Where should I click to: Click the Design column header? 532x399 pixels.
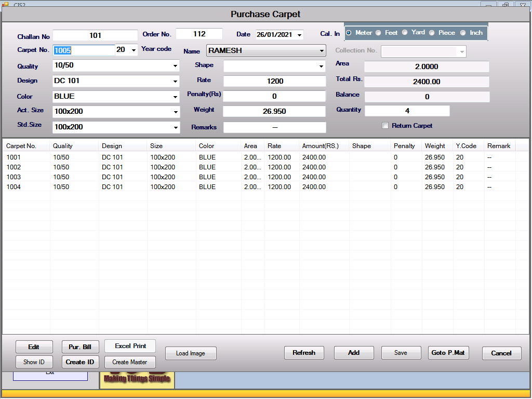[112, 146]
